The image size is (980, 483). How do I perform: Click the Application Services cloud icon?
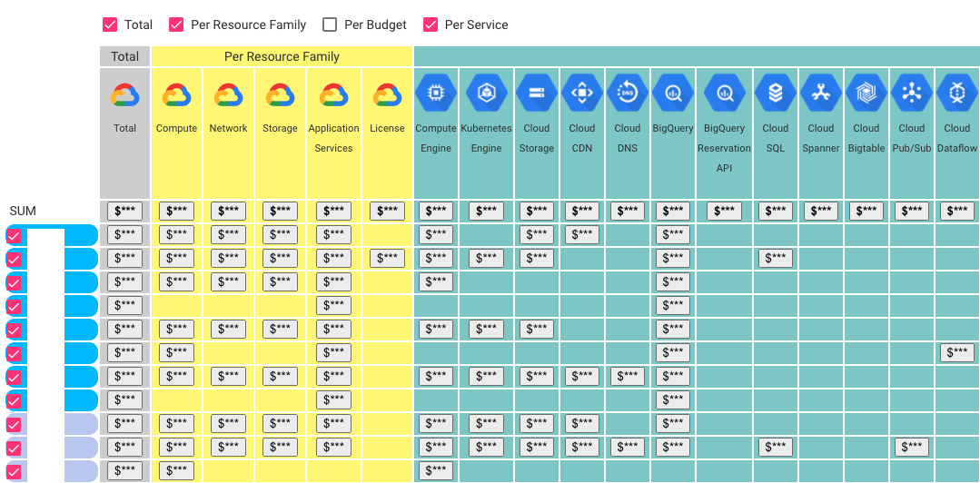[x=333, y=95]
